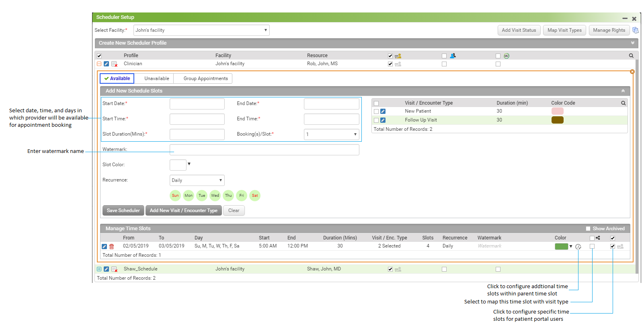Click the Slot Color swatch box

click(178, 165)
